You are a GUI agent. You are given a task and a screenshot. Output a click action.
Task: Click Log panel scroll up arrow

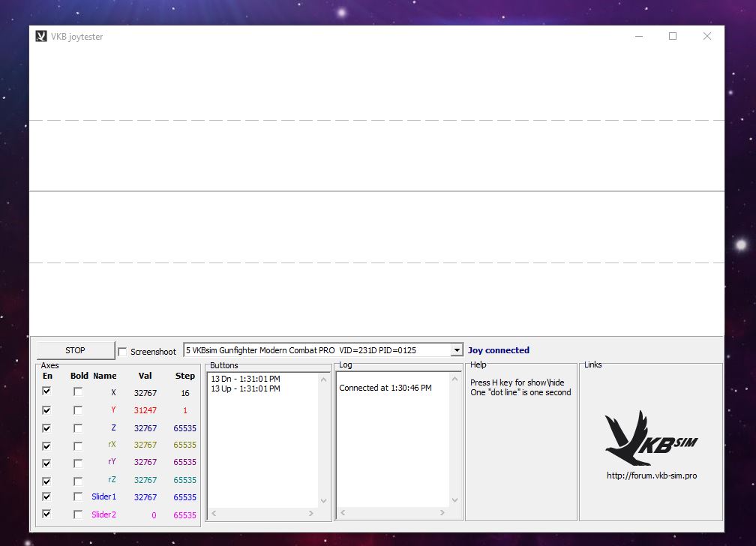pyautogui.click(x=454, y=379)
